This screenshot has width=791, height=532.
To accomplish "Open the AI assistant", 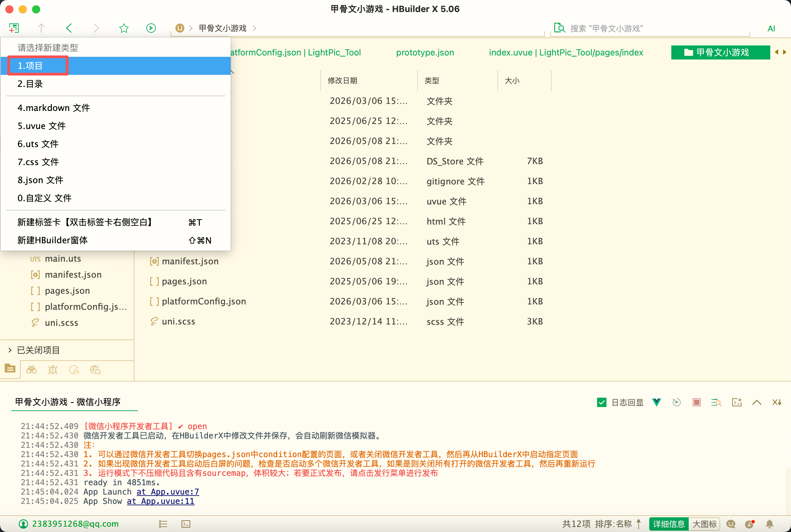I will coord(771,28).
